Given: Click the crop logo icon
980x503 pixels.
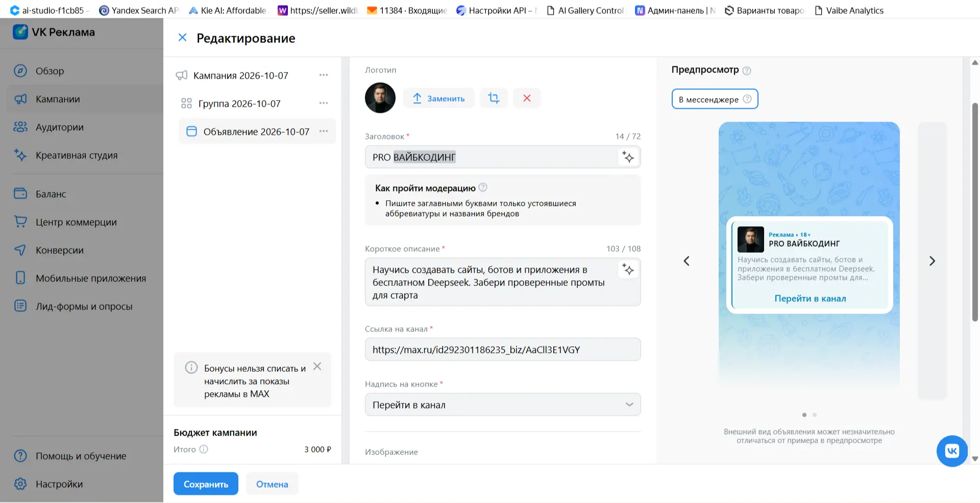Looking at the screenshot, I should click(494, 98).
